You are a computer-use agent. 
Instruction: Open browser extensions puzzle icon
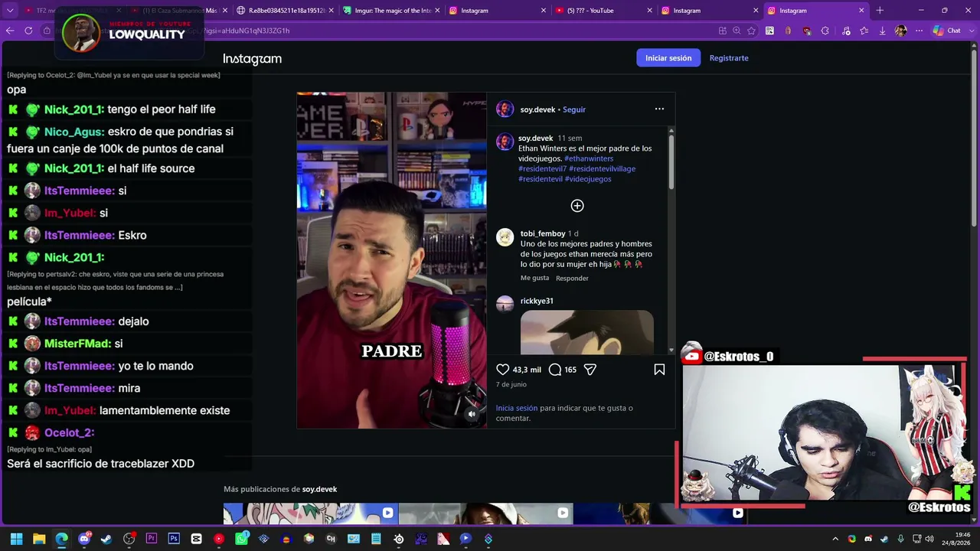[x=825, y=31]
